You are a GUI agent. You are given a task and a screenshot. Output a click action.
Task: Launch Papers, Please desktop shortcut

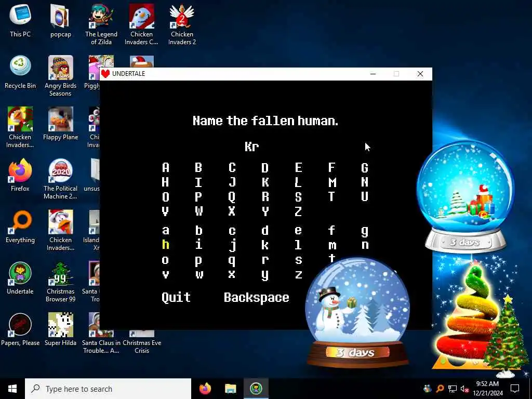(20, 329)
